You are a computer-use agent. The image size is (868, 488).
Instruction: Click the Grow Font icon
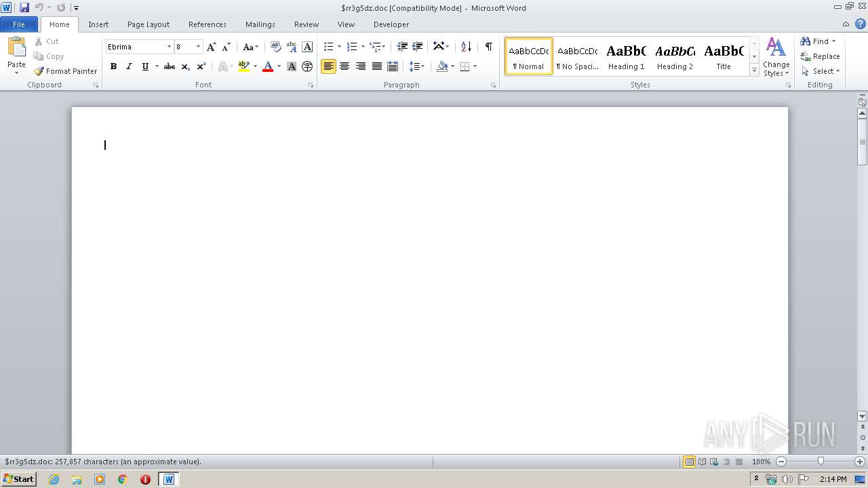pos(212,47)
